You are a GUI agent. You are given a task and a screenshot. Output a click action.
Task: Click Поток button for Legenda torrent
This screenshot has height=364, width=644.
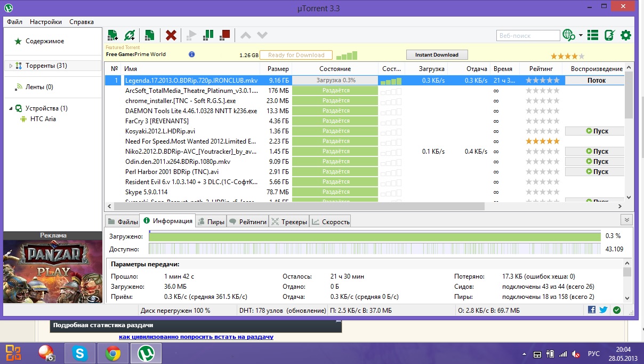click(x=595, y=80)
